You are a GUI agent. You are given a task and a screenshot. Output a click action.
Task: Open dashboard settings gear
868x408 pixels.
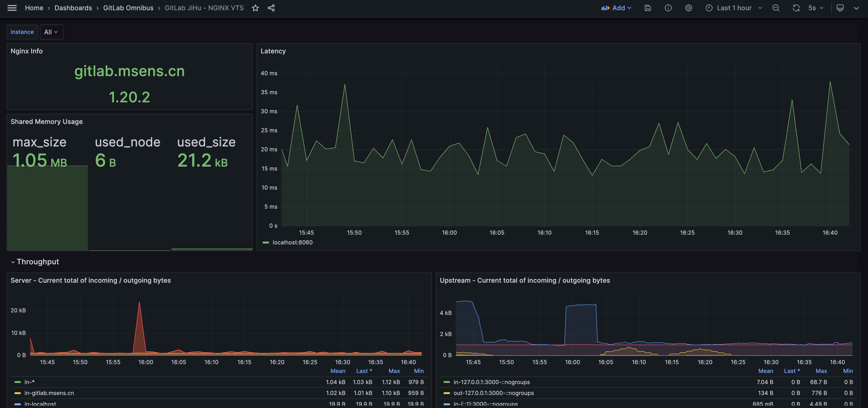tap(688, 8)
